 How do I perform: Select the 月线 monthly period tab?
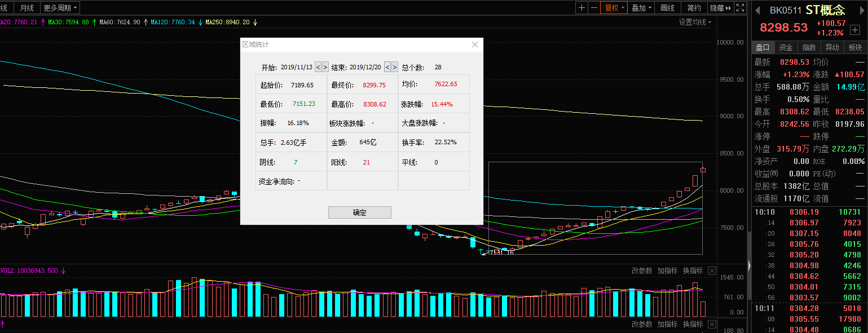[x=27, y=8]
